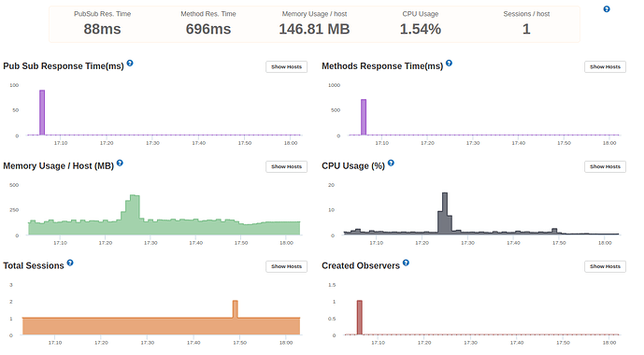The height and width of the screenshot is (355, 644).
Task: Click the CPU Usage (%) chart heading
Action: point(353,165)
